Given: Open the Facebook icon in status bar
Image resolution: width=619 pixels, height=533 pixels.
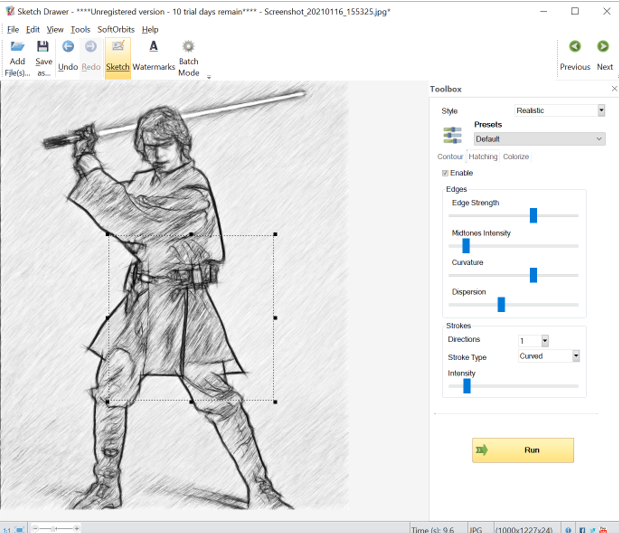Looking at the screenshot, I should (582, 530).
